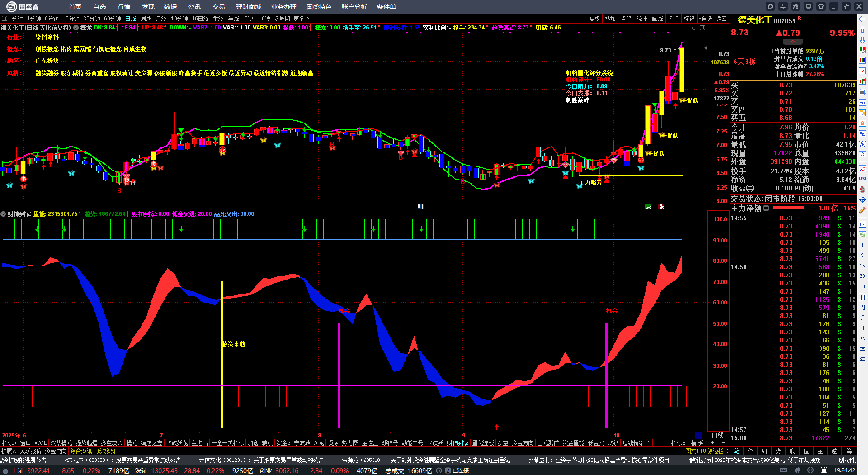Open the index dropdown arrow left of 上证
The width and height of the screenshot is (868, 475).
(5, 470)
